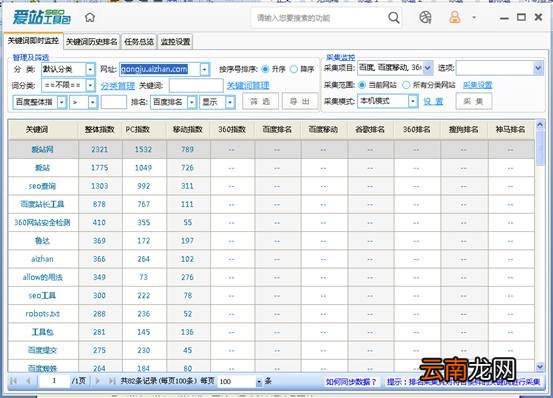Screen dimensions: 553x398
Task: Go to the last page of records
Action: pyautogui.click(x=112, y=381)
